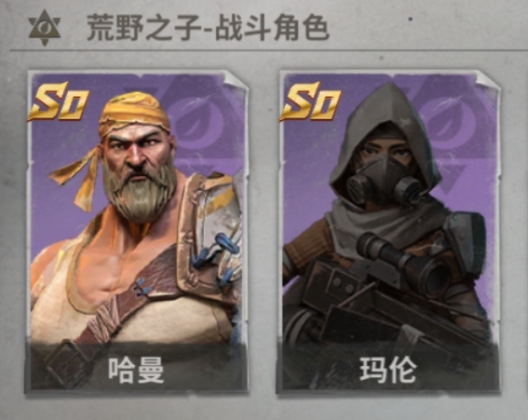528x420 pixels.
Task: Click the sniper scope on 玛伦's rifle
Action: tap(402, 261)
